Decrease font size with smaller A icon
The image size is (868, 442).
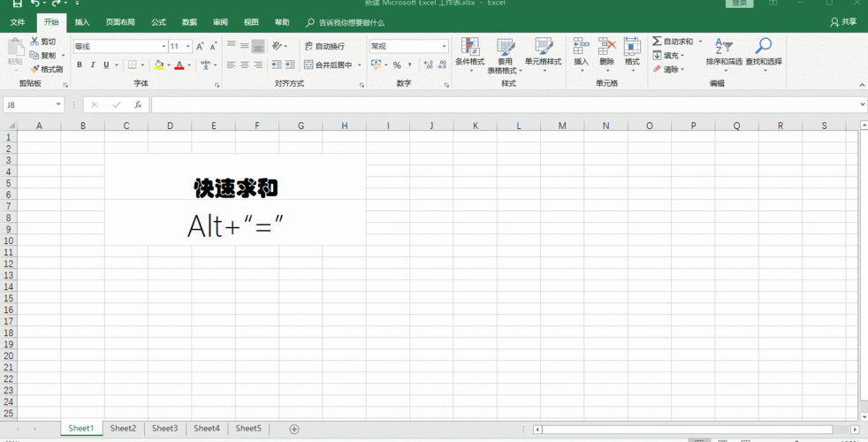[213, 47]
